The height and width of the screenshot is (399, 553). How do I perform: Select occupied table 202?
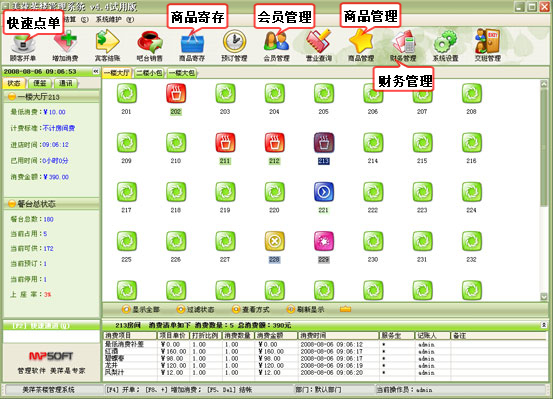pos(176,93)
